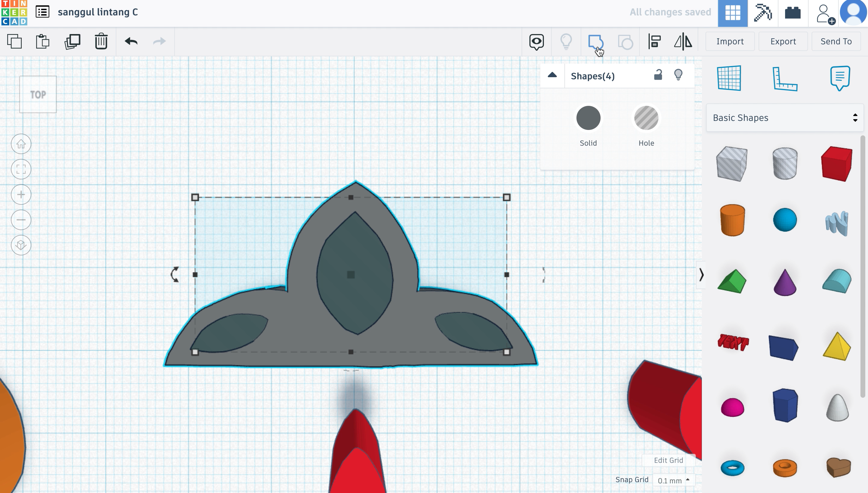The width and height of the screenshot is (868, 493).
Task: Redo the last action
Action: tap(159, 41)
